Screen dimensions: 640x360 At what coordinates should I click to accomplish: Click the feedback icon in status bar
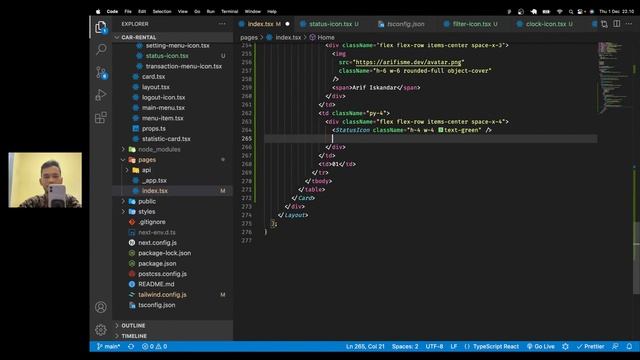pos(616,347)
